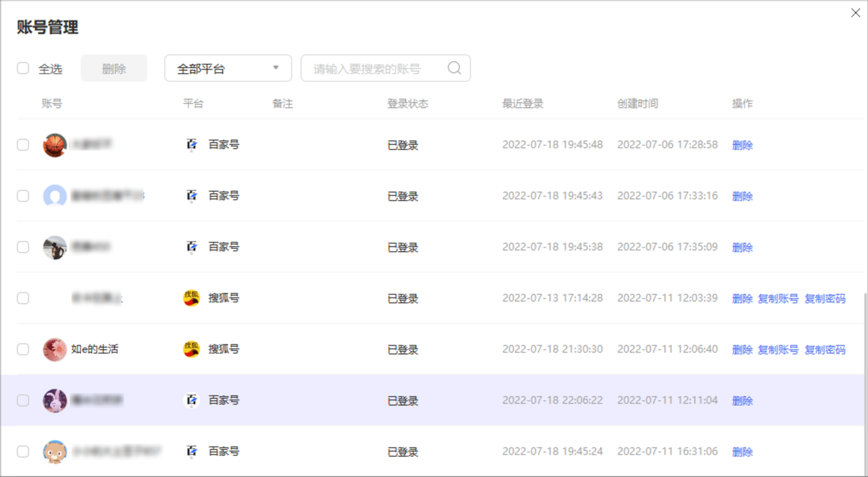Click account name 如e的生活
868x477 pixels.
tap(95, 350)
